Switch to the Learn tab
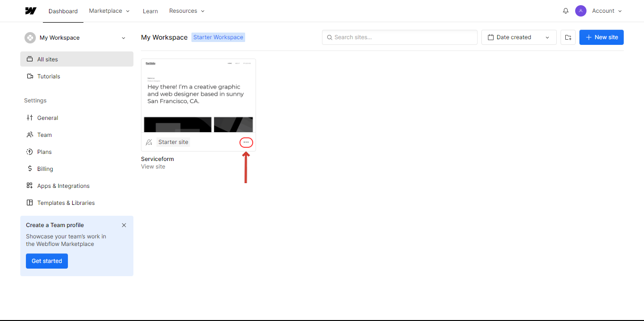This screenshot has height=321, width=644. [150, 11]
